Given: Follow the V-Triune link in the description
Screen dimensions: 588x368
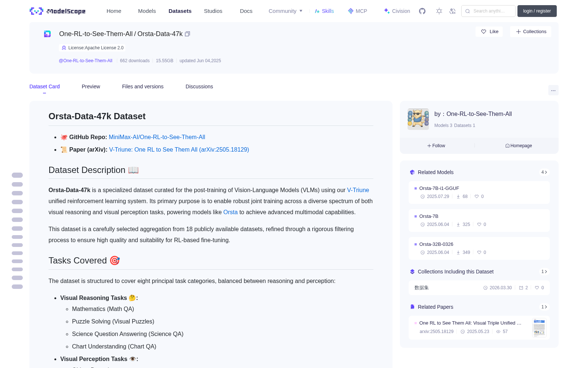Looking at the screenshot, I should 358,190.
